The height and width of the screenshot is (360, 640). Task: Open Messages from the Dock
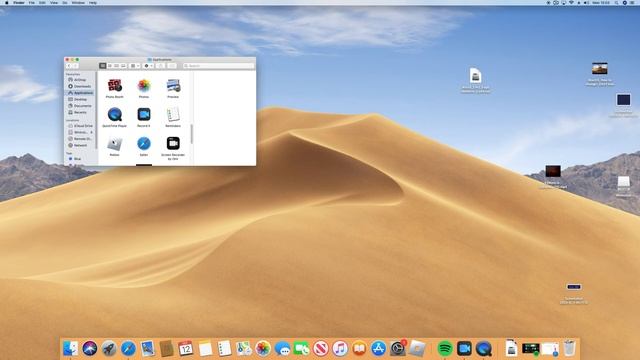point(282,349)
